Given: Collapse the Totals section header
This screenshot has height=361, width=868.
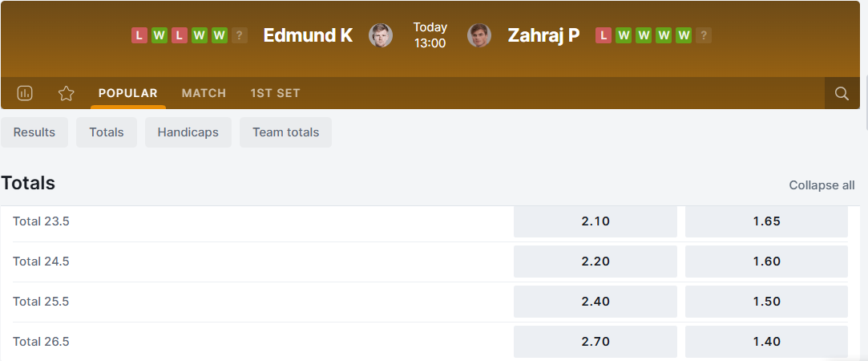Looking at the screenshot, I should (x=28, y=183).
